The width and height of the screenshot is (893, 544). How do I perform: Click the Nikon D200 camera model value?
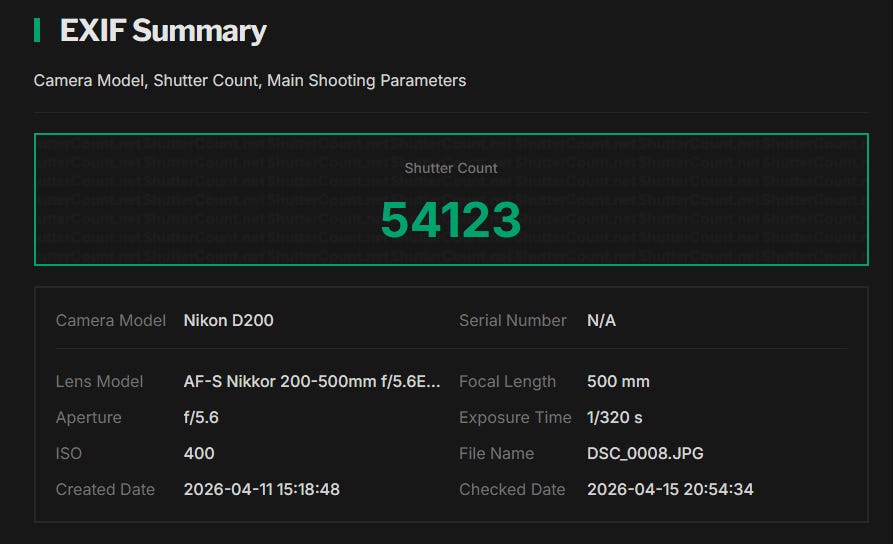coord(229,320)
